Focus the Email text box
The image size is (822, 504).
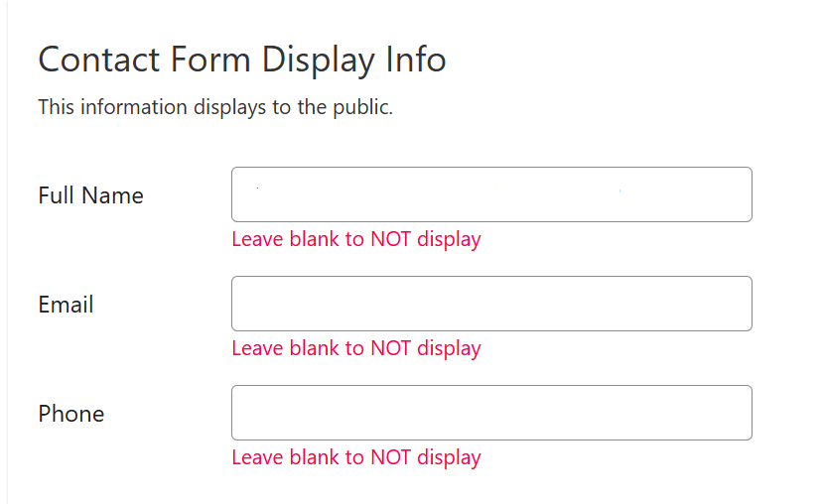point(491,304)
